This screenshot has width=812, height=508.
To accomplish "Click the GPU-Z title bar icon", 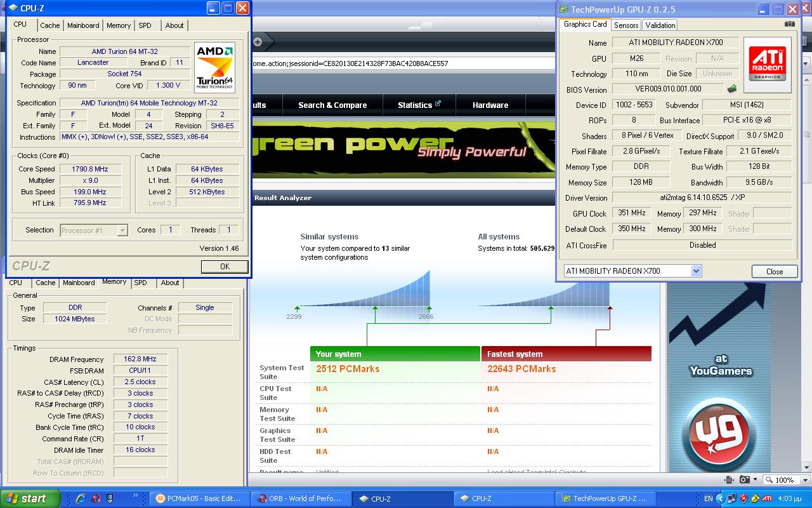I will pyautogui.click(x=563, y=9).
